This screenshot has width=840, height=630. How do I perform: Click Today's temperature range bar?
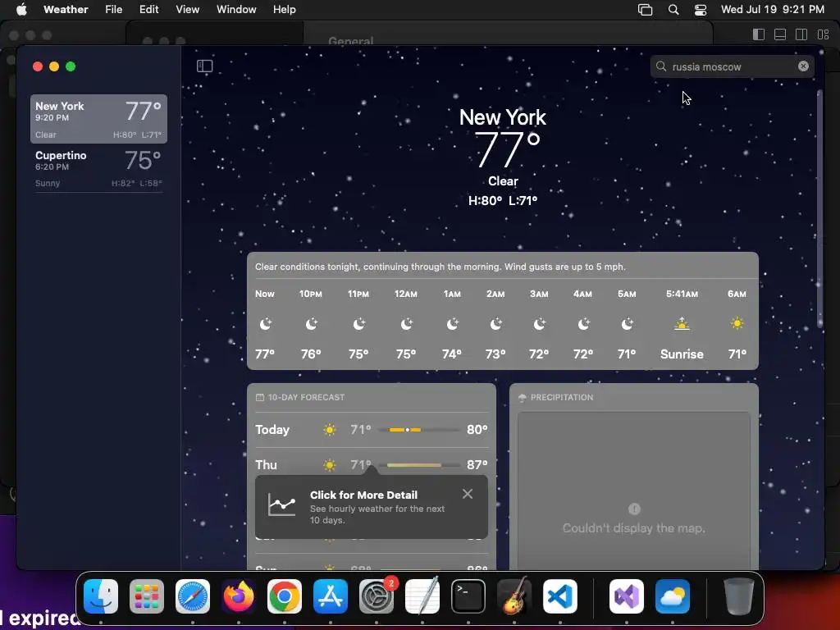(419, 430)
